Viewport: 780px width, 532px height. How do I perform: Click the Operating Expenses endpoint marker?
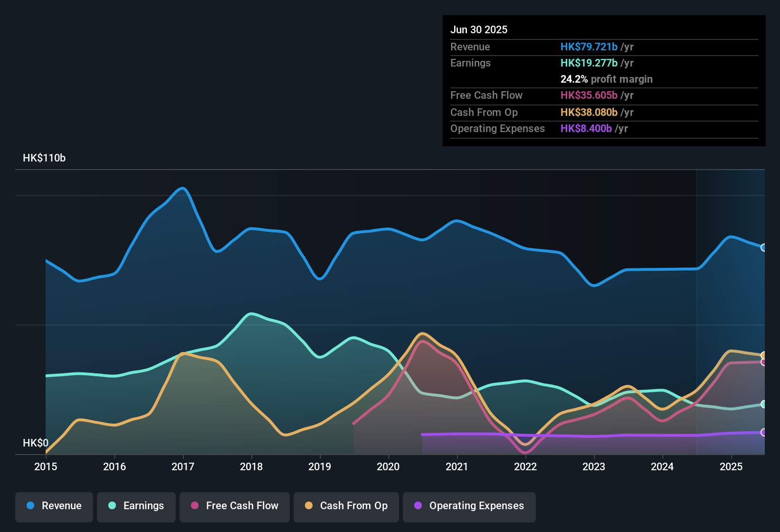point(764,432)
